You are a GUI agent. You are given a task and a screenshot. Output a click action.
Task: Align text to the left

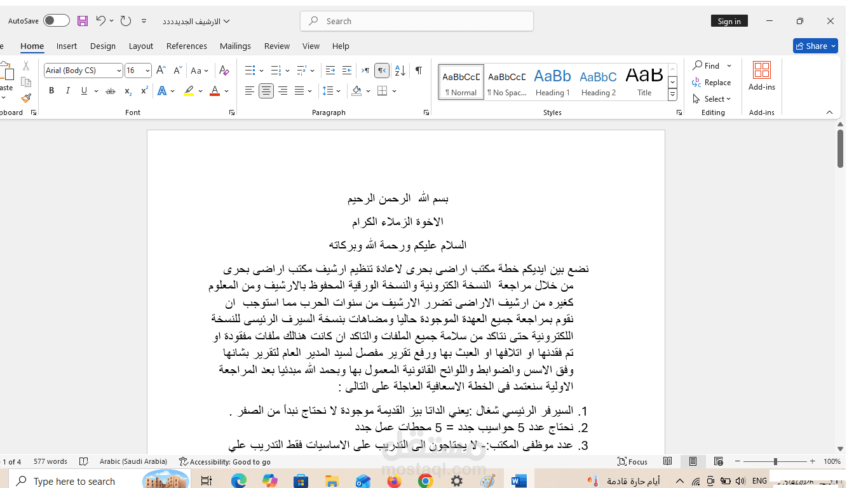click(x=250, y=91)
